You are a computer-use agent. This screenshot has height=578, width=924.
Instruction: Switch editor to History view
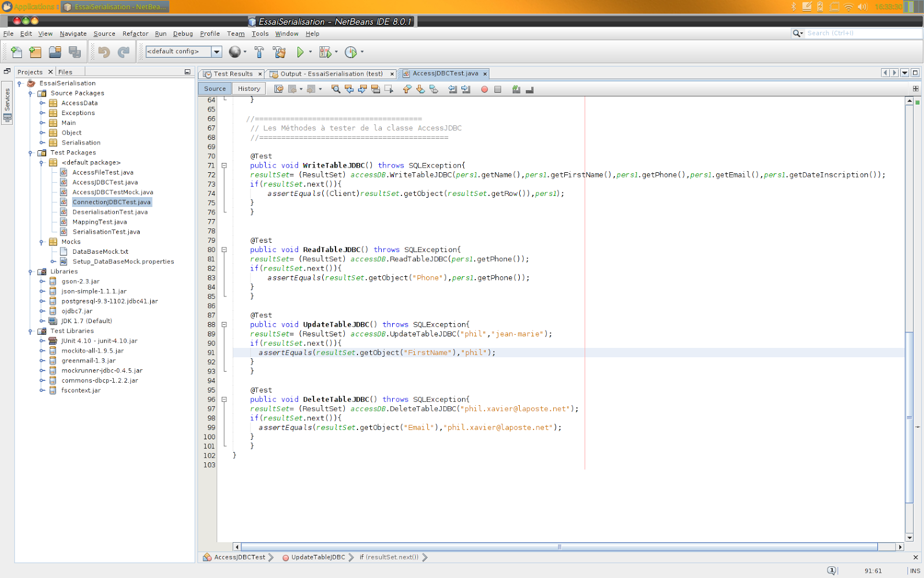click(249, 89)
